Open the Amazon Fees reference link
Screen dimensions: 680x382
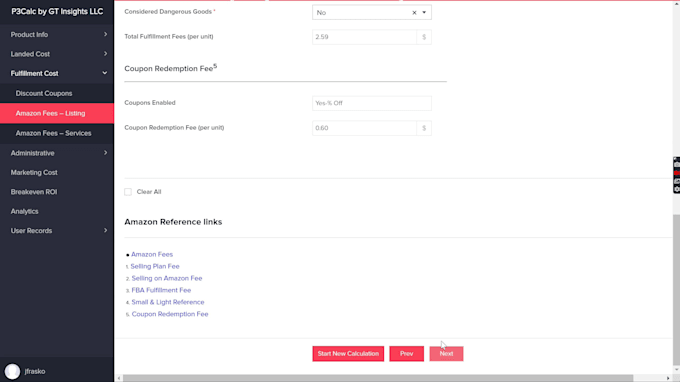(x=152, y=254)
